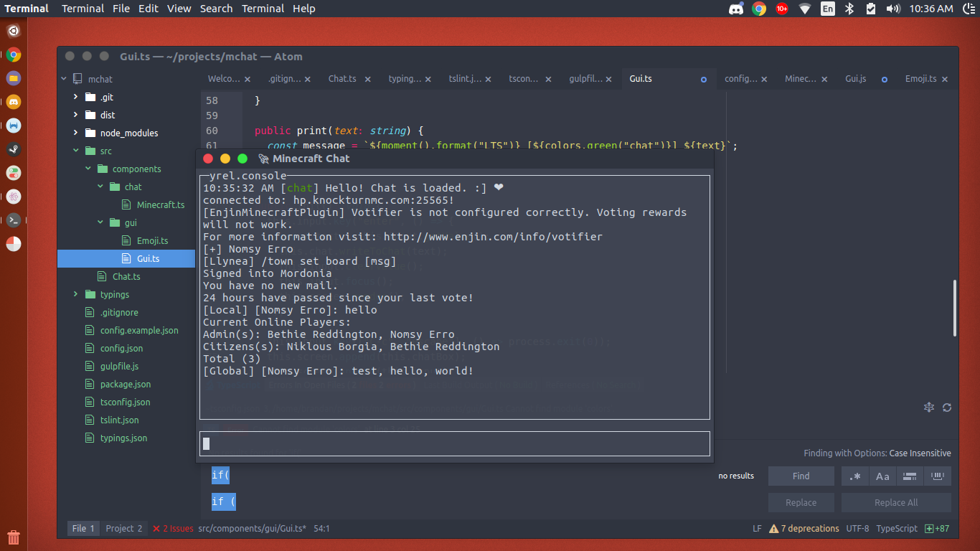Open the 2 issues linter indicator
This screenshot has width=980, height=551.
(x=173, y=529)
